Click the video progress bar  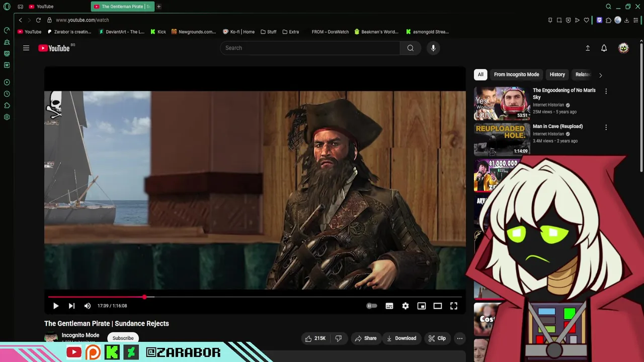[255, 297]
